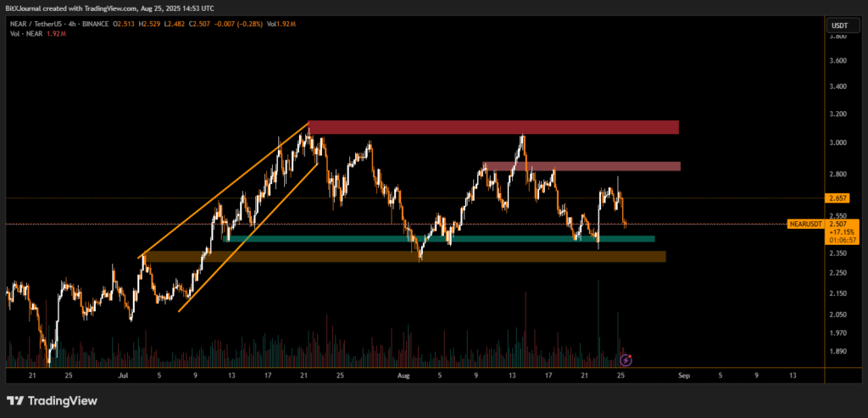Open the USDT currency selector
The width and height of the screenshot is (868, 418).
pyautogui.click(x=837, y=25)
